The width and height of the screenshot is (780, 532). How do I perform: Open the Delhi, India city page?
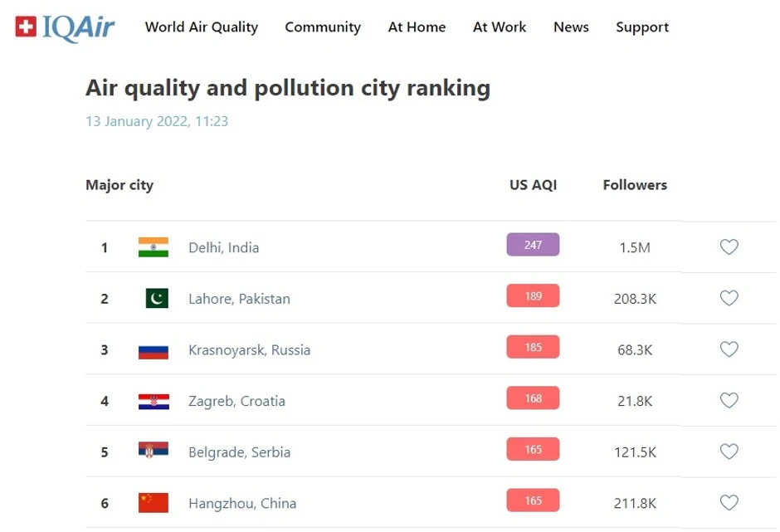tap(224, 246)
